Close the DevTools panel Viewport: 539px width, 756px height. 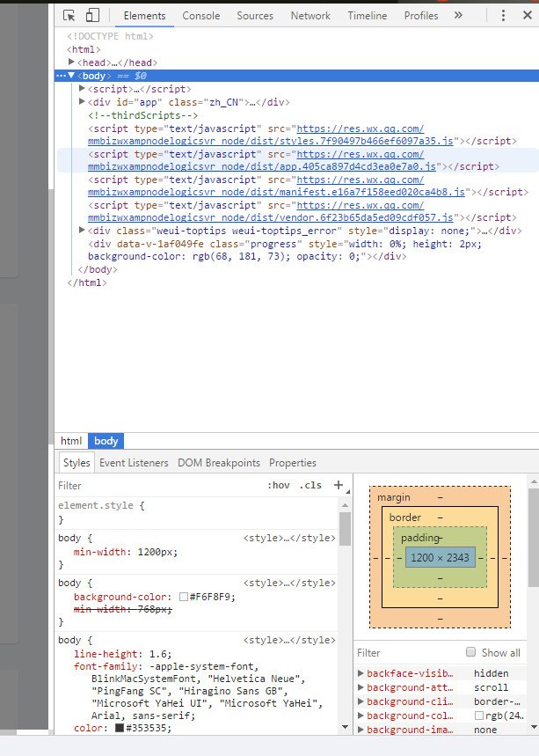pyautogui.click(x=528, y=16)
